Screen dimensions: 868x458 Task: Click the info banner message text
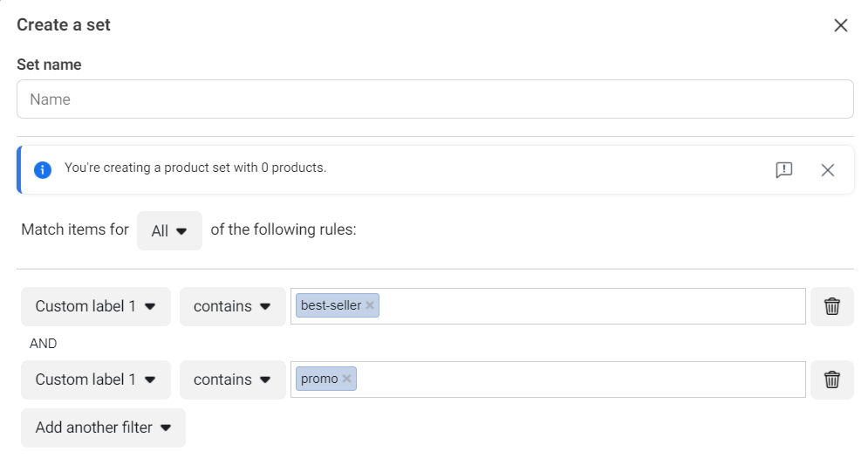(195, 167)
